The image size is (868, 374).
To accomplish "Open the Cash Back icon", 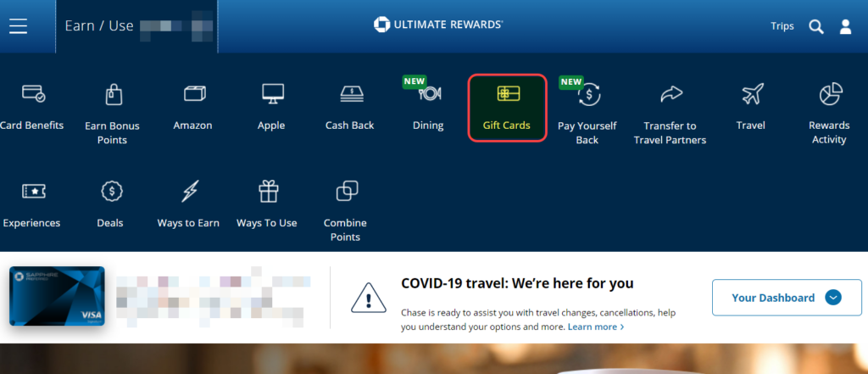I will (352, 93).
